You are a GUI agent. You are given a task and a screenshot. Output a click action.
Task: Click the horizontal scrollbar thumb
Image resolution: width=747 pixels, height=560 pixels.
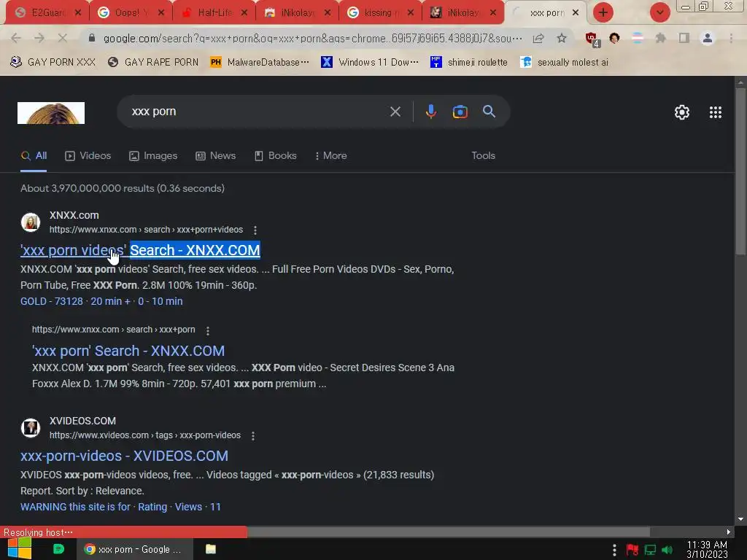coord(449,532)
